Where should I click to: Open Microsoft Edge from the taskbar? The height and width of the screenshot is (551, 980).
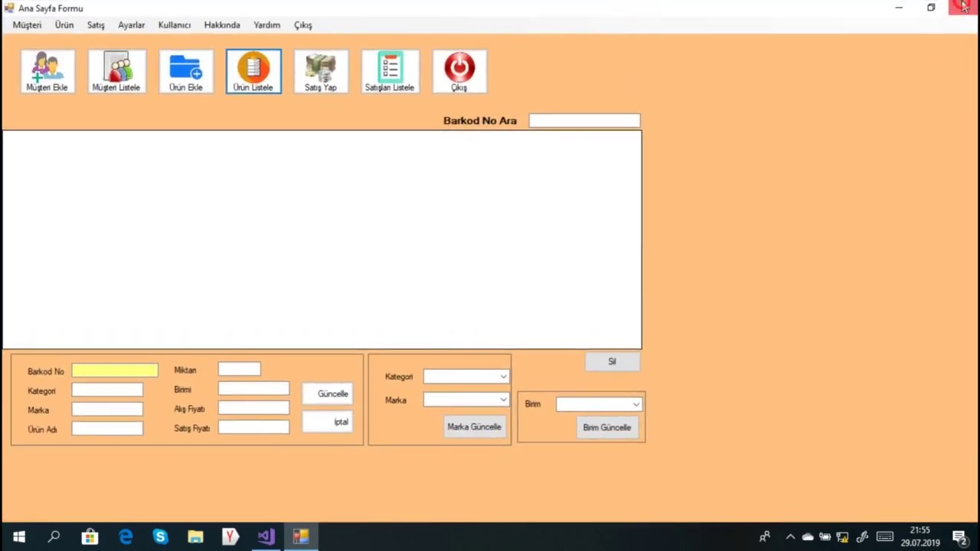click(x=125, y=536)
